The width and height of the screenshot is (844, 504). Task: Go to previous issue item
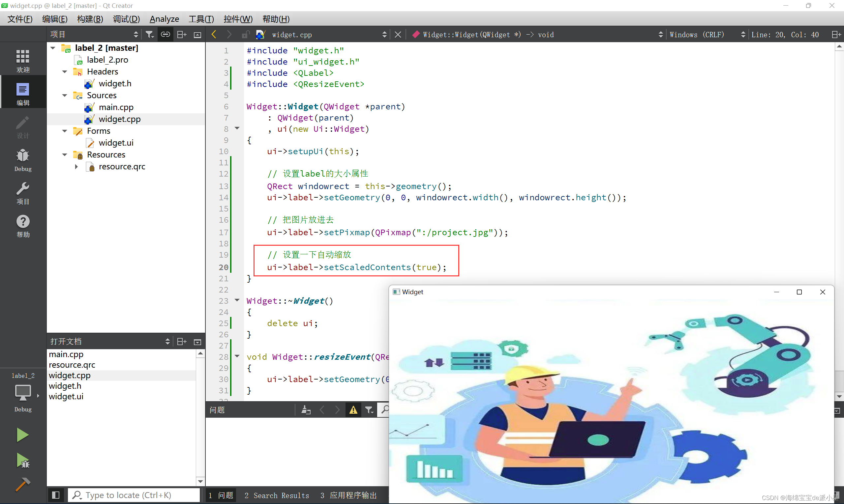(x=322, y=410)
